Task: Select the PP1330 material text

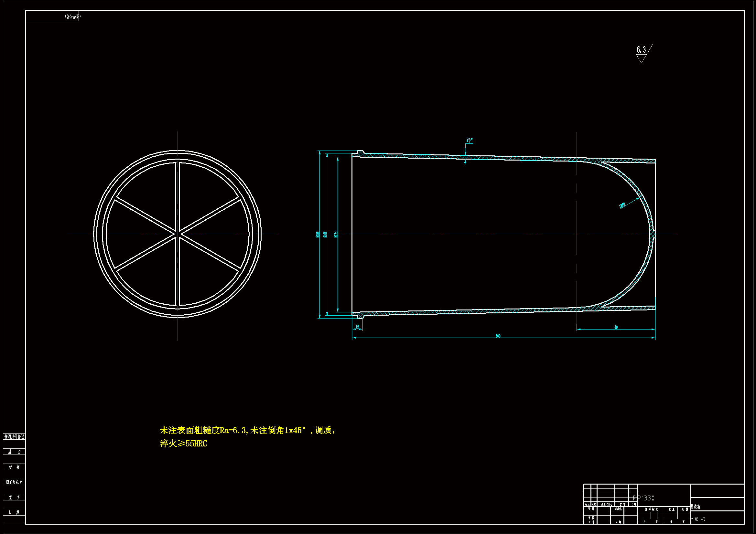Action: [644, 498]
